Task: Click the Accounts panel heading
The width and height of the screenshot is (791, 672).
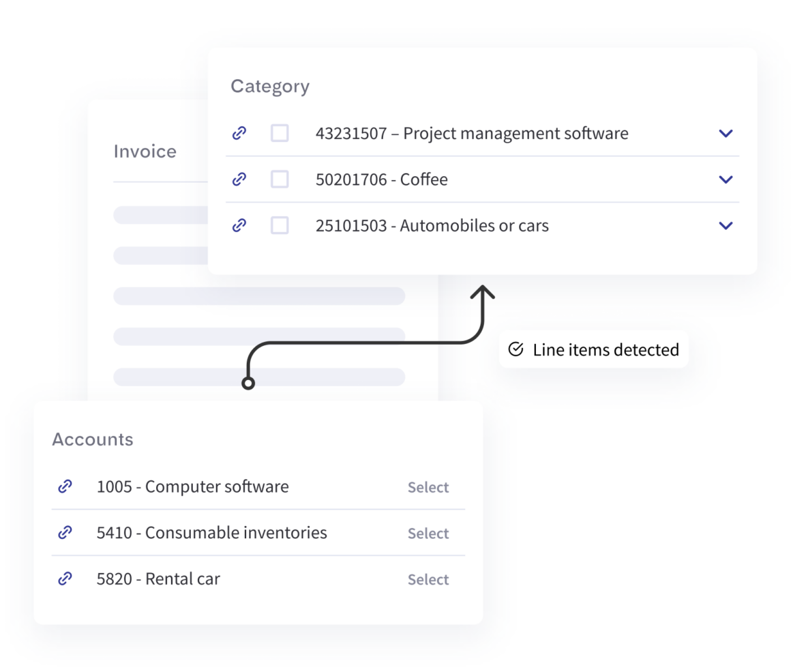Action: coord(93,439)
